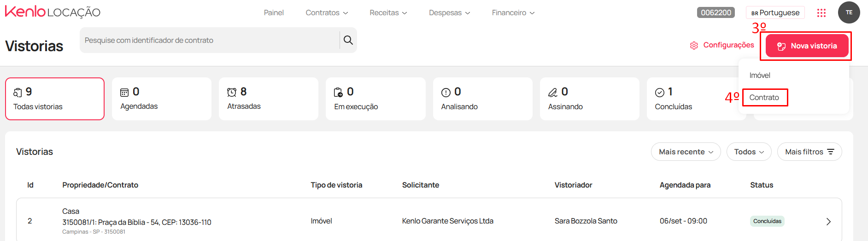Click the Casa property type text
Viewport: 868px width, 241px height.
[70, 211]
